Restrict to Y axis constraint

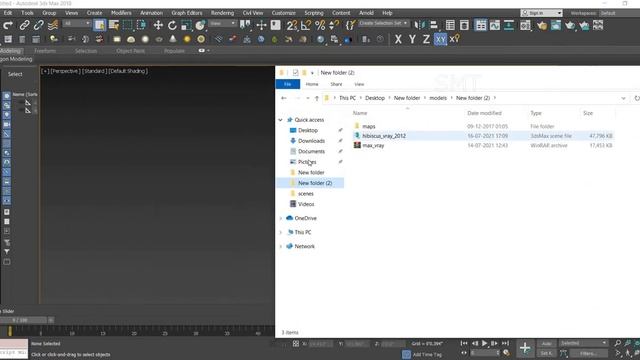412,39
